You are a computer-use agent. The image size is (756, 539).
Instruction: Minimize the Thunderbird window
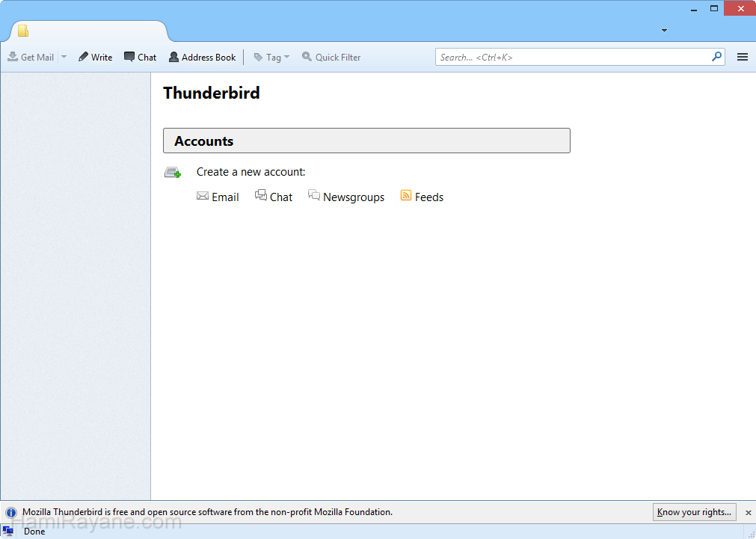[694, 9]
